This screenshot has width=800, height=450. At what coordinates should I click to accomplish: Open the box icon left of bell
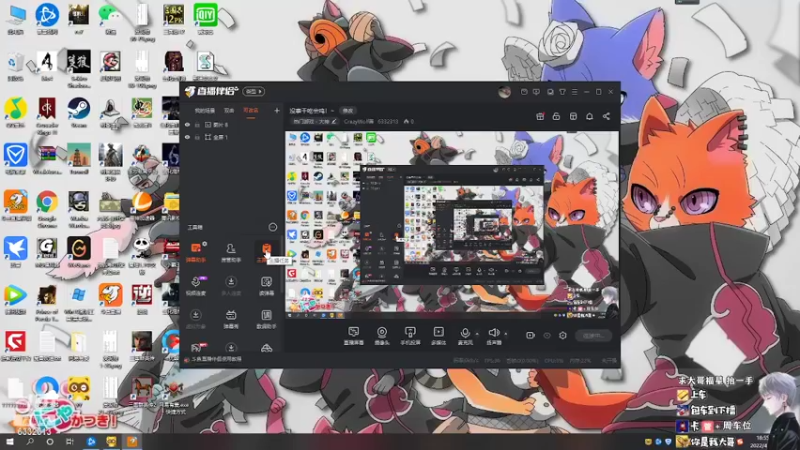tap(573, 116)
